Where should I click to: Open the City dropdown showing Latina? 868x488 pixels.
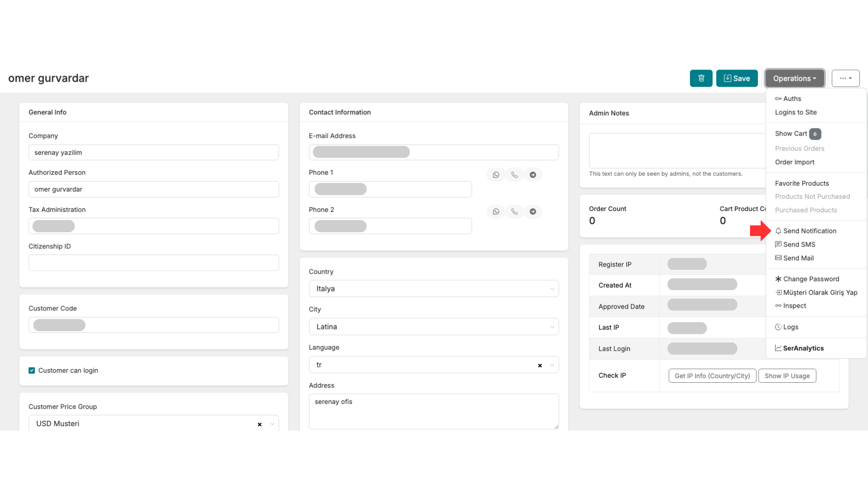tap(434, 327)
